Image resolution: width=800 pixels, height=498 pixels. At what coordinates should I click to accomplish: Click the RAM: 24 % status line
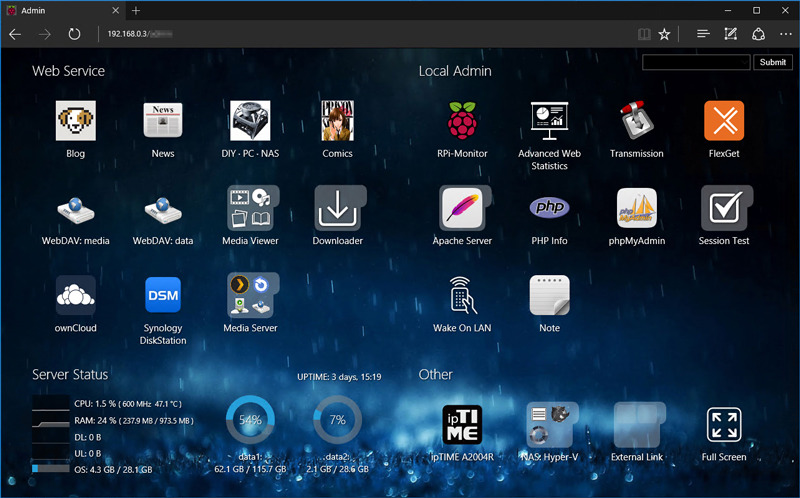134,420
